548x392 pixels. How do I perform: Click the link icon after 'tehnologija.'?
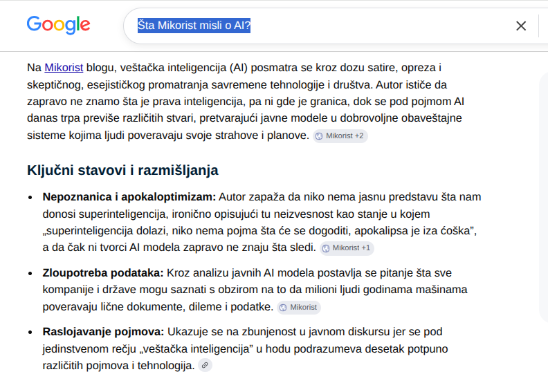tap(205, 365)
